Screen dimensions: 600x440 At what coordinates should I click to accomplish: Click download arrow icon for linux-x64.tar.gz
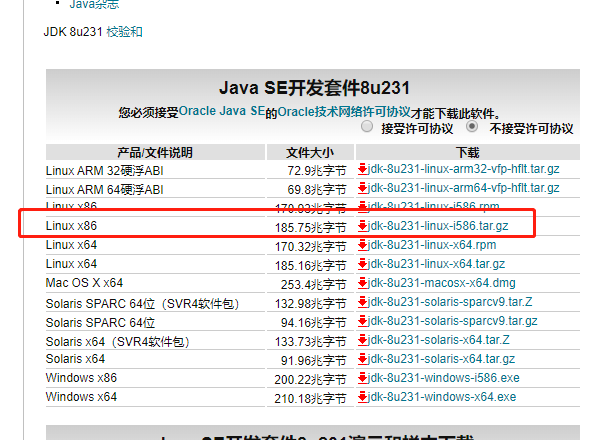[x=362, y=264]
